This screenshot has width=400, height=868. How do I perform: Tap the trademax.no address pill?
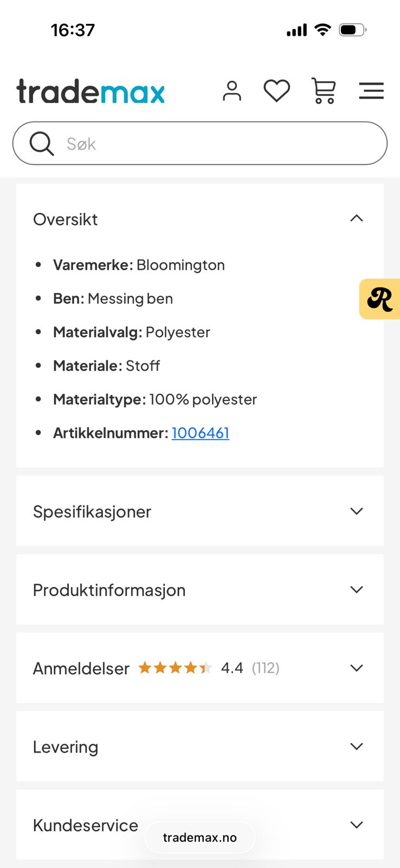pyautogui.click(x=200, y=838)
